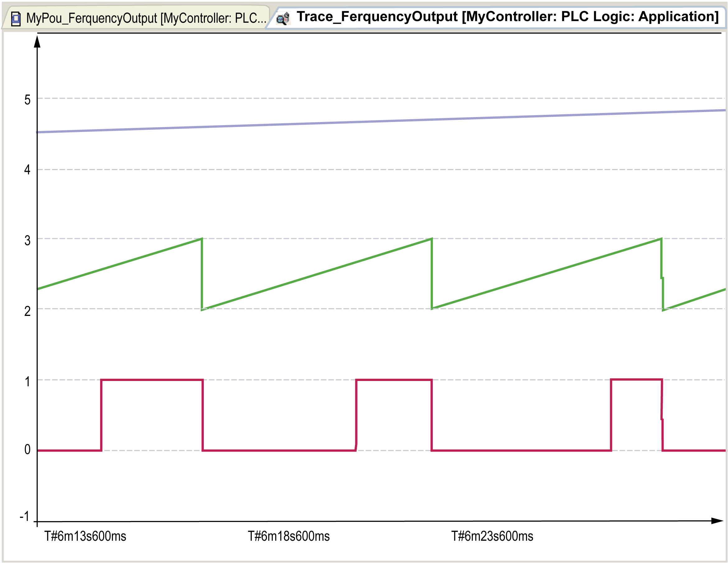Viewport: 728px width, 564px height.
Task: Click the Y-axis value -1 label
Action: point(25,517)
